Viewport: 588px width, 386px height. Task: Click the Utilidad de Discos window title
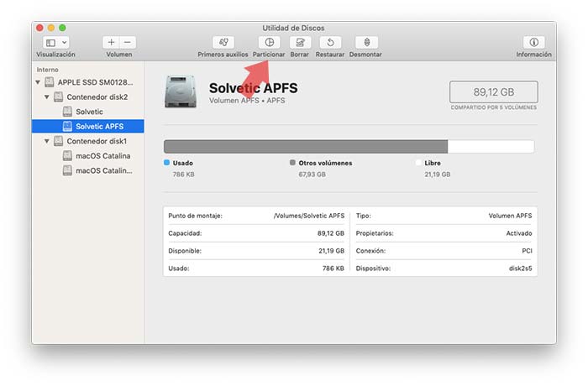293,28
